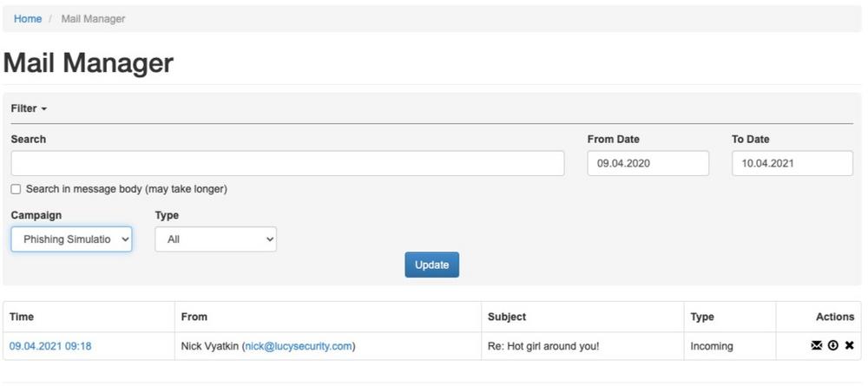Go to Home via breadcrumb

click(28, 19)
